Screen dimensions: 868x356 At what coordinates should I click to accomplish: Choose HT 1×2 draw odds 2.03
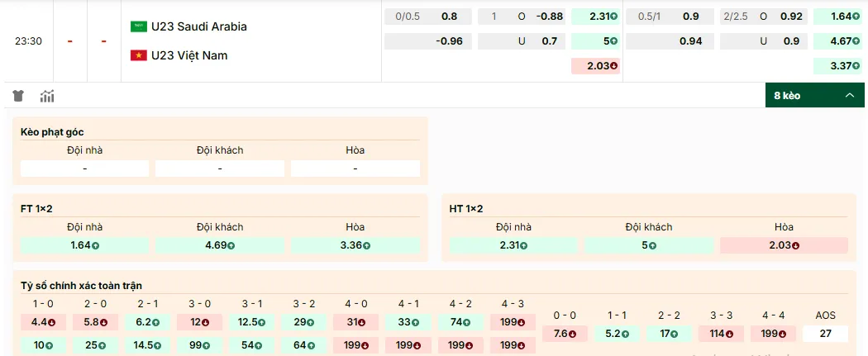pyautogui.click(x=784, y=245)
